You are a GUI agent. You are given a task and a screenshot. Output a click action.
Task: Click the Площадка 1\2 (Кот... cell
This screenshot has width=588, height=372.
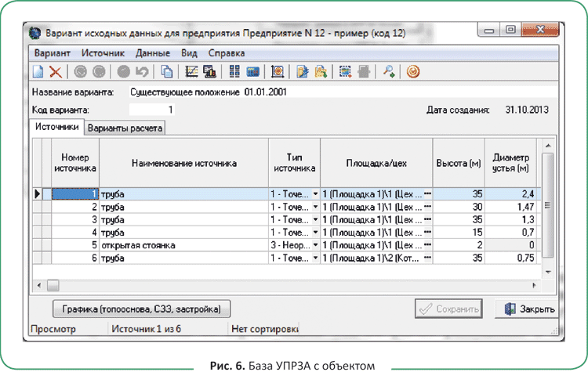[376, 258]
